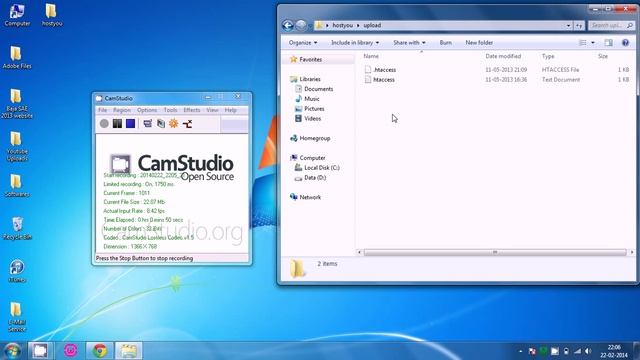Select Recycle Bin desktop icon
640x360 pixels.
point(17,229)
